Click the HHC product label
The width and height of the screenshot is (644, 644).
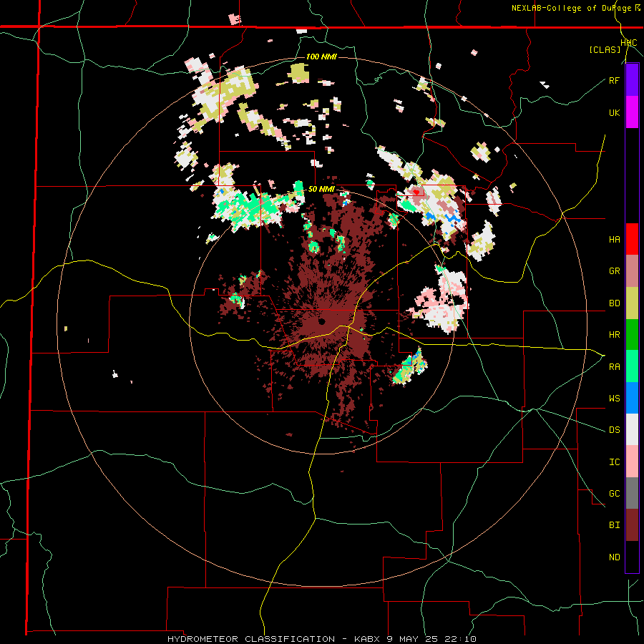[x=628, y=43]
